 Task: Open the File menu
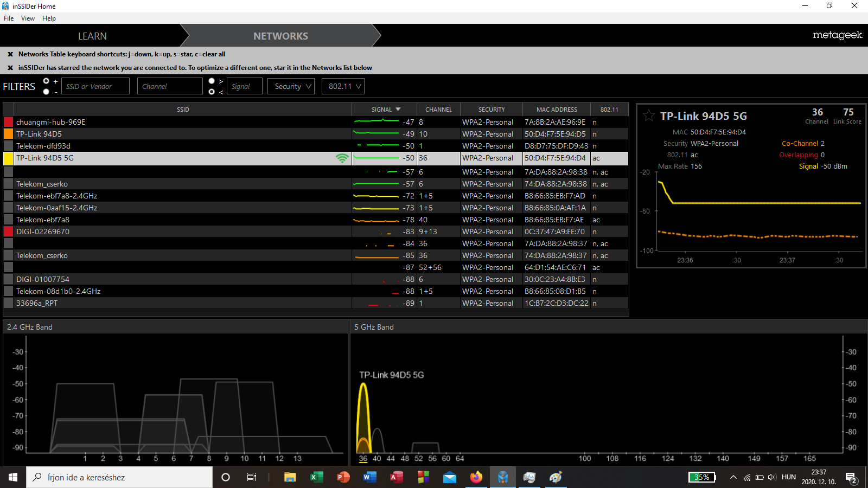9,18
